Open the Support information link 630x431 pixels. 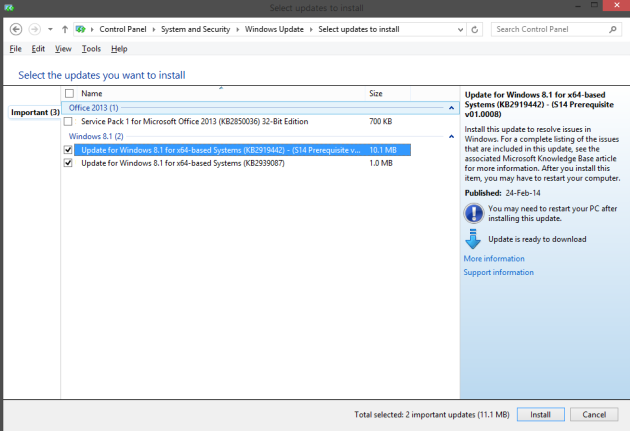pos(499,272)
